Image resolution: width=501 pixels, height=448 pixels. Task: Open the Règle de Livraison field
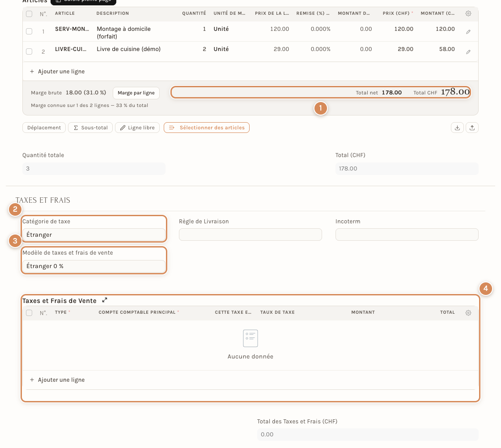point(250,235)
